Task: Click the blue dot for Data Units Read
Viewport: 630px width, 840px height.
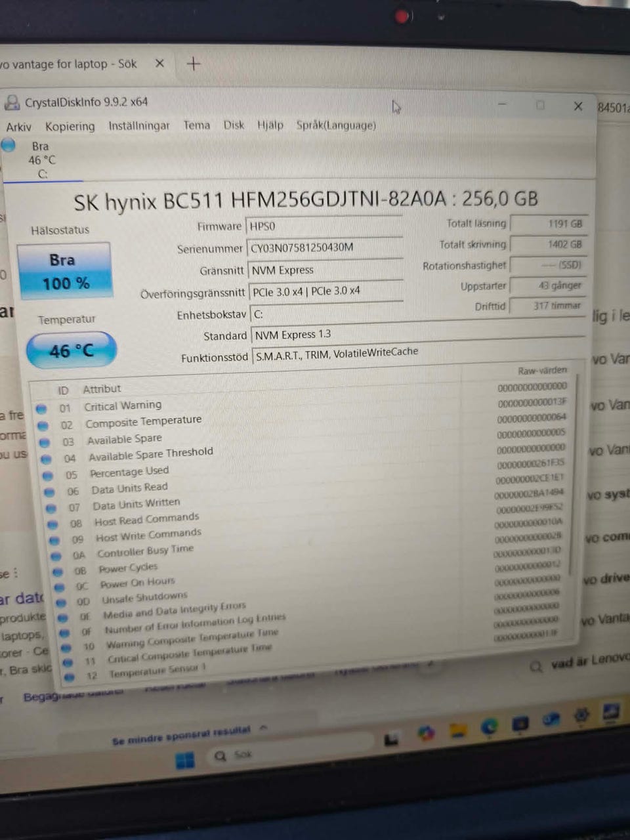Action: tap(50, 492)
